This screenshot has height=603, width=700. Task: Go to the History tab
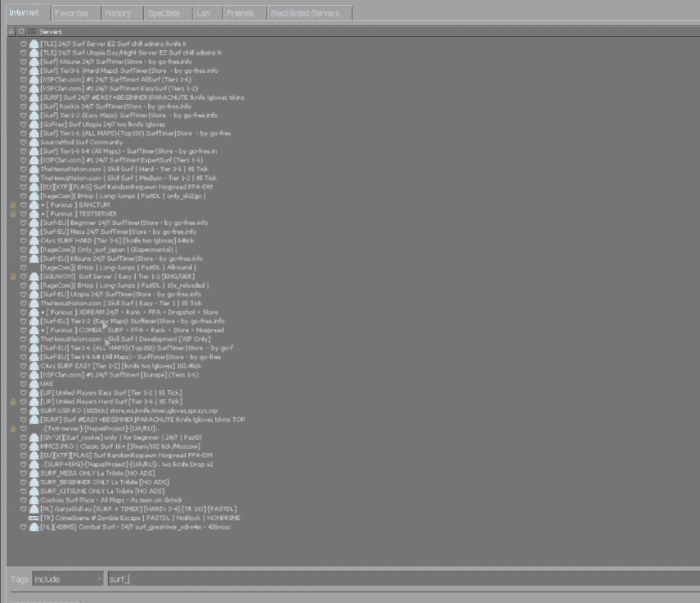(x=117, y=13)
